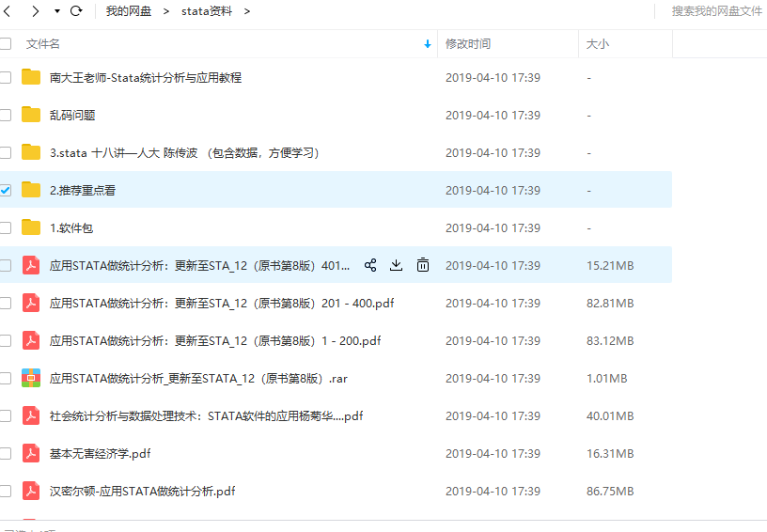This screenshot has width=767, height=532.
Task: Click PDF icon of 基本无害经济学.pdf
Action: (x=31, y=454)
